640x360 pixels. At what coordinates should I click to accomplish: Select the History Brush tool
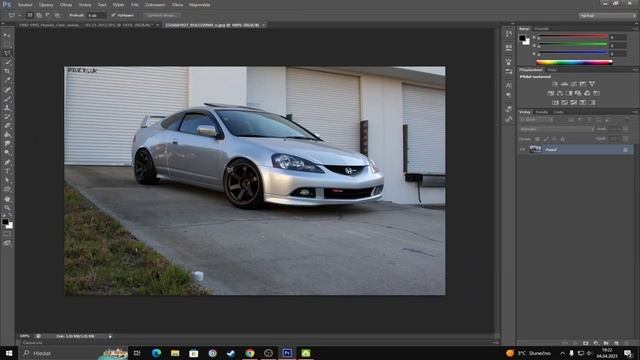coord(7,116)
